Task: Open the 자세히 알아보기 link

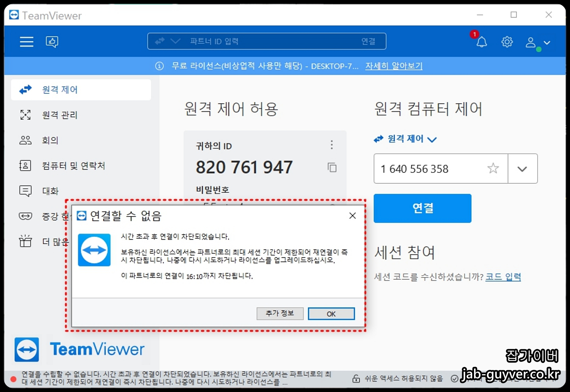Action: [x=394, y=66]
